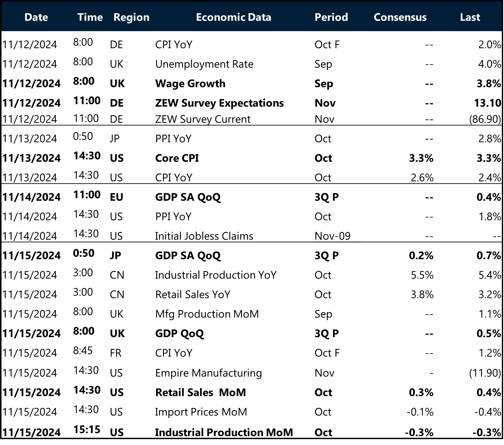Click the Last column header

pos(470,17)
